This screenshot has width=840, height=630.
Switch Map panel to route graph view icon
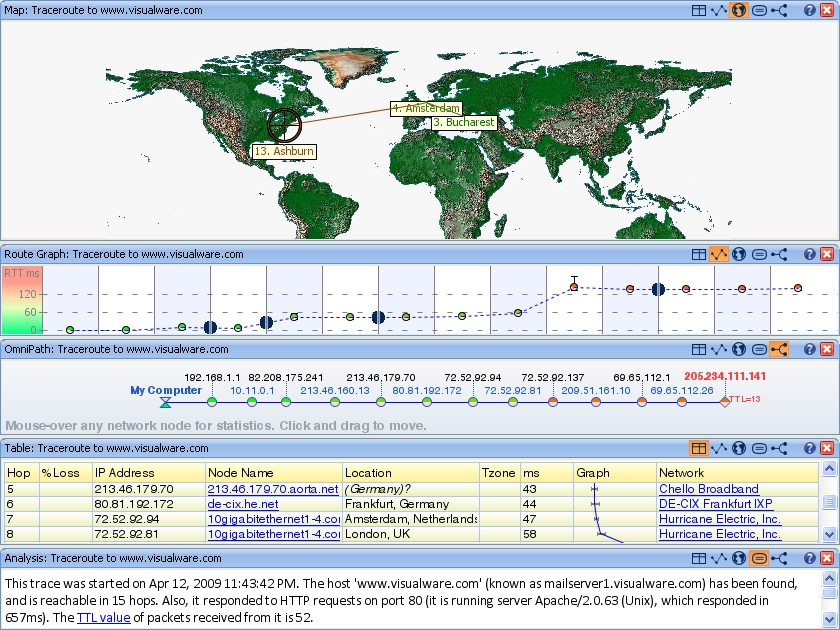tap(719, 10)
